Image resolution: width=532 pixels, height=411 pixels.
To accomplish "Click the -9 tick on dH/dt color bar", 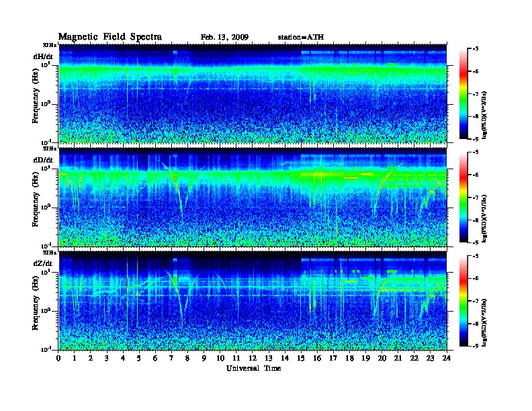I will pos(476,139).
